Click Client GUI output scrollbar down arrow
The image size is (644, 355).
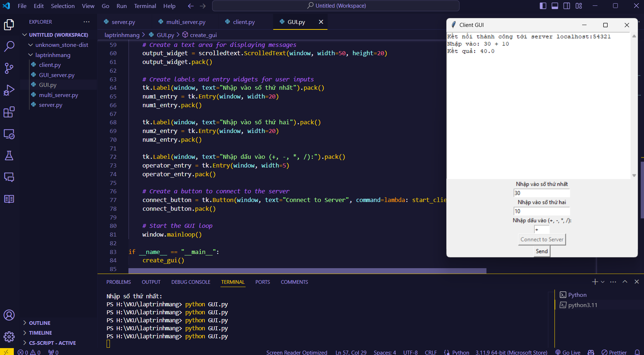(x=634, y=176)
